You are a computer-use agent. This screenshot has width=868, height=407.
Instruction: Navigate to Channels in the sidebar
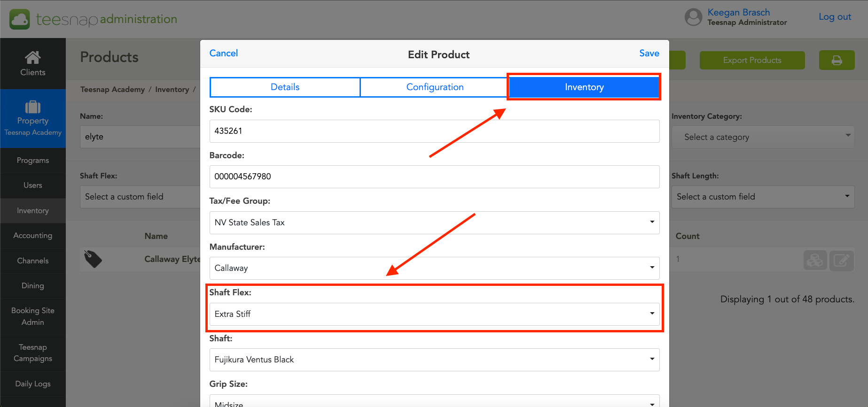(33, 261)
